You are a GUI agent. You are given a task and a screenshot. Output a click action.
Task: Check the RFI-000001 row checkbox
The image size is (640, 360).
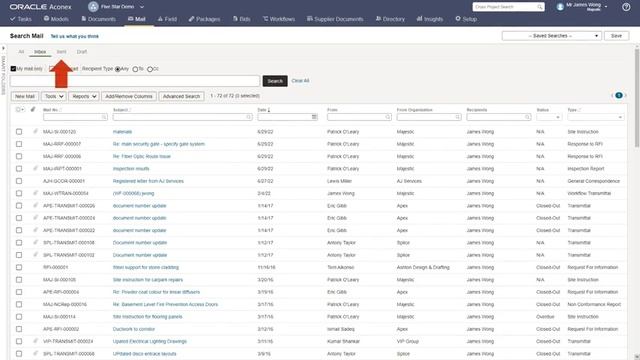[x=19, y=267]
